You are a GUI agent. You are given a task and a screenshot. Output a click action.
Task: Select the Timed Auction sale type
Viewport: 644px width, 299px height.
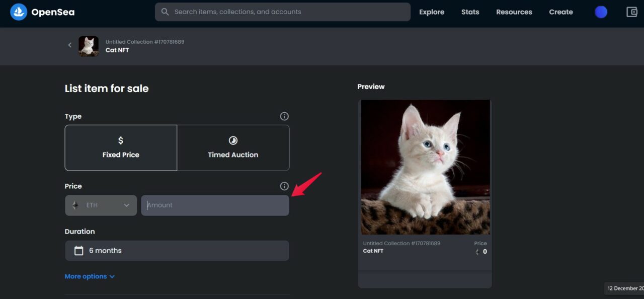(x=233, y=148)
